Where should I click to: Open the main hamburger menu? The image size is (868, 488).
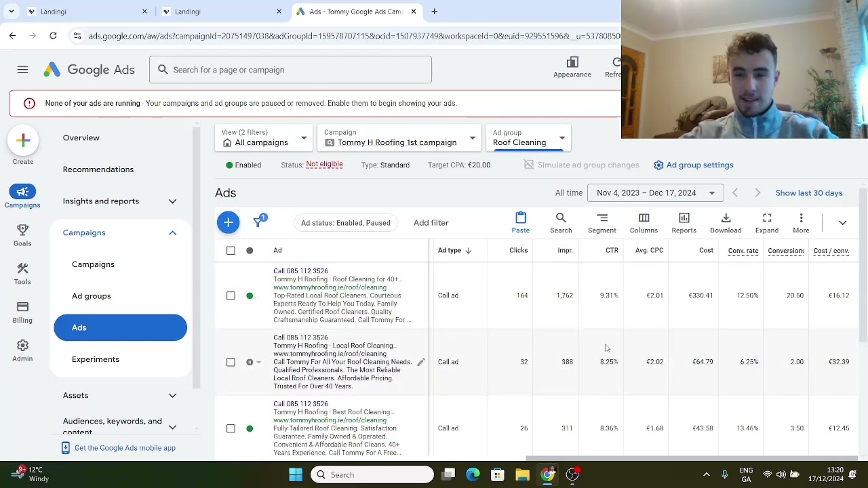click(x=22, y=70)
